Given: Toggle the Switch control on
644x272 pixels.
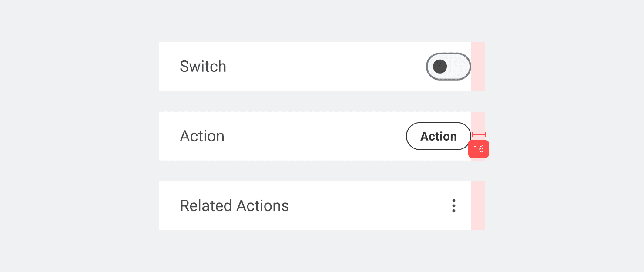Looking at the screenshot, I should [449, 67].
